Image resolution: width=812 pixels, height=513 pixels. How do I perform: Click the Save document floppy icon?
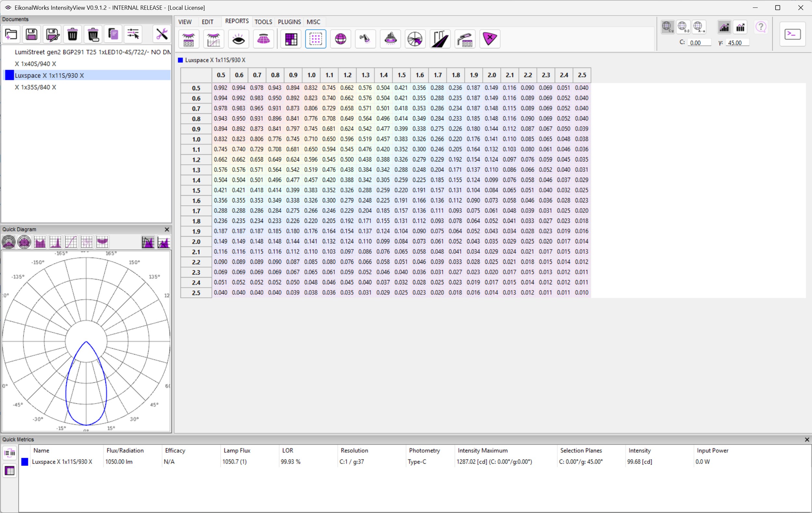pos(32,34)
